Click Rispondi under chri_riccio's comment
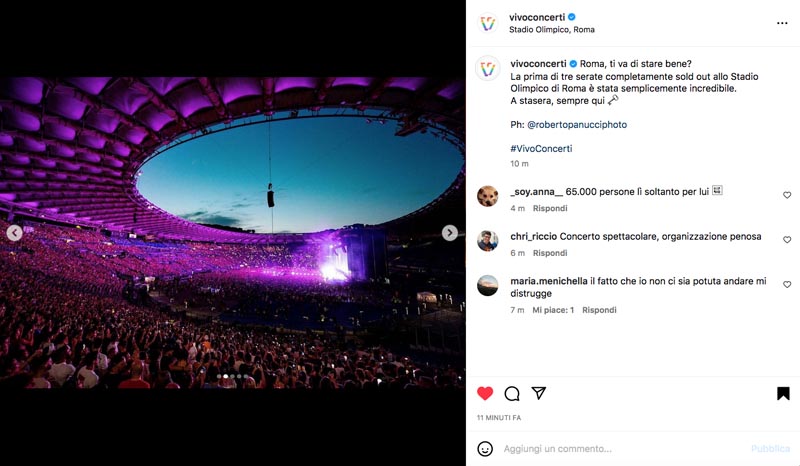The image size is (800, 466). coord(550,253)
